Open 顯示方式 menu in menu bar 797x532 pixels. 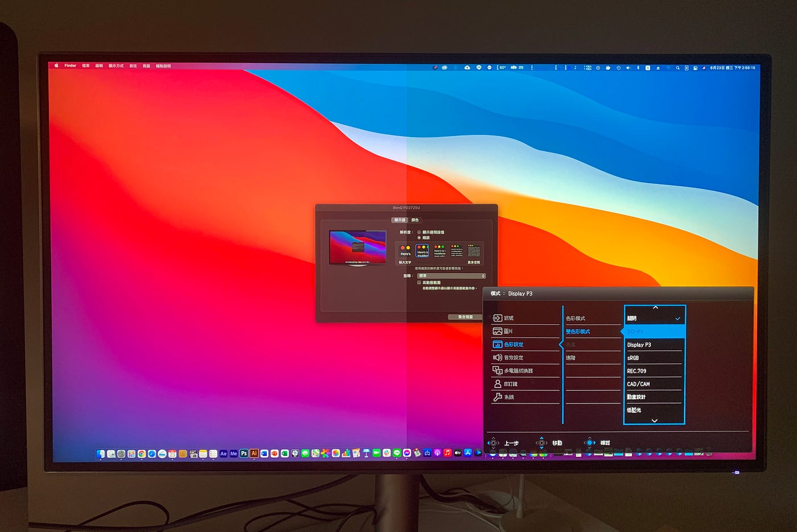click(116, 65)
